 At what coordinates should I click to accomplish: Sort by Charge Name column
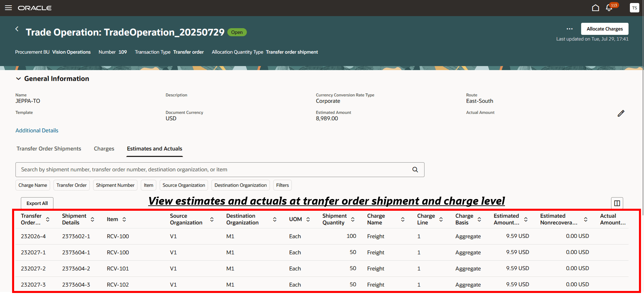coord(403,219)
